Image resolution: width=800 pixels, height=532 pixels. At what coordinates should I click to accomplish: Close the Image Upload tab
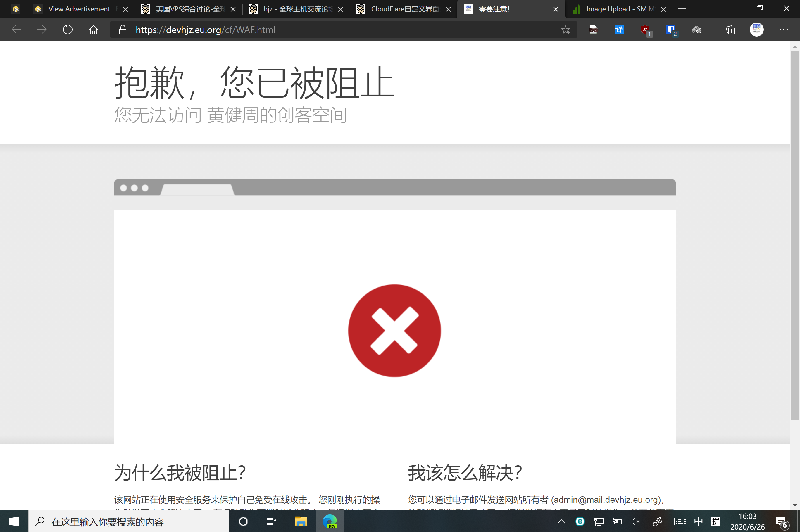click(x=663, y=9)
